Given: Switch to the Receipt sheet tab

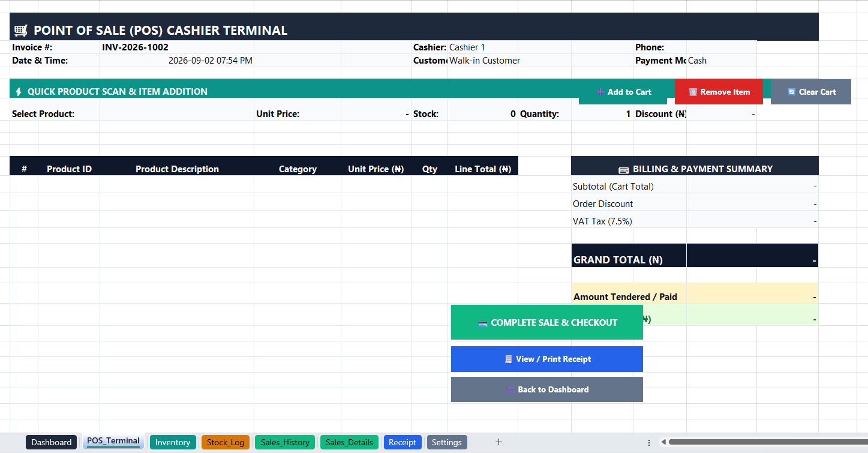Looking at the screenshot, I should 403,442.
